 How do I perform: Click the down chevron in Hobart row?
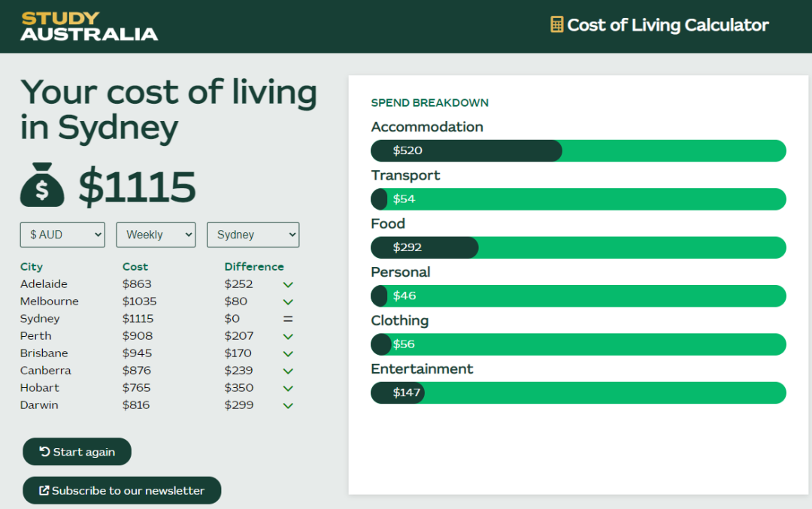[x=287, y=389]
